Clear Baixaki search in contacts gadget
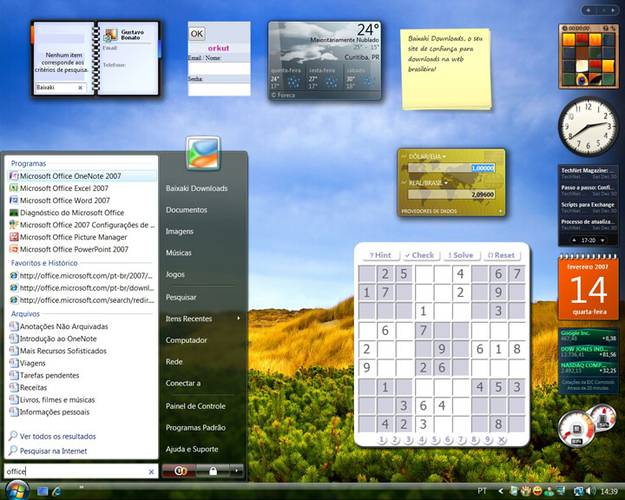The image size is (625, 500). point(80,87)
